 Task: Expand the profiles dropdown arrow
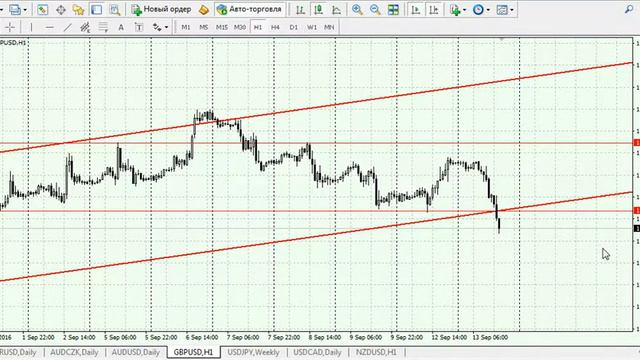click(25, 10)
